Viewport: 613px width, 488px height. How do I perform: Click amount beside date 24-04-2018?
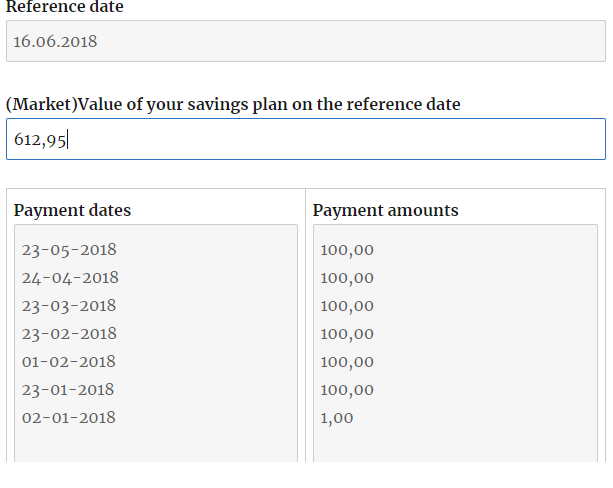click(x=347, y=278)
